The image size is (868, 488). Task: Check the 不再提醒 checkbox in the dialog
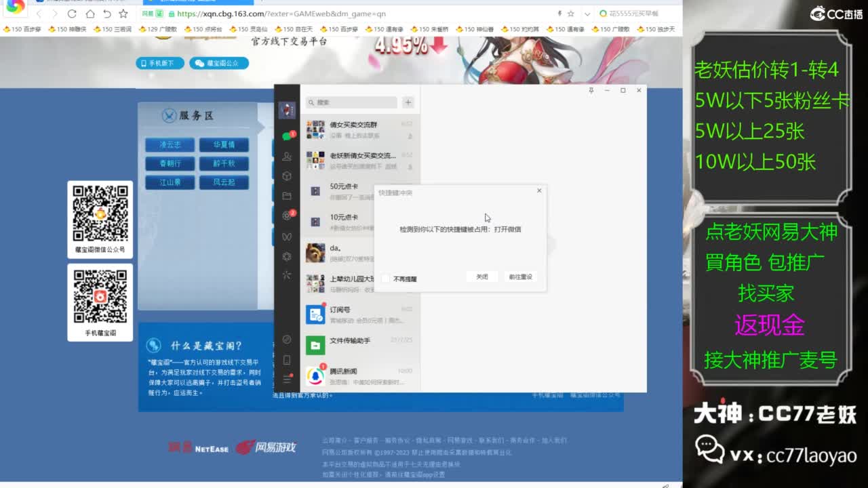coord(386,277)
